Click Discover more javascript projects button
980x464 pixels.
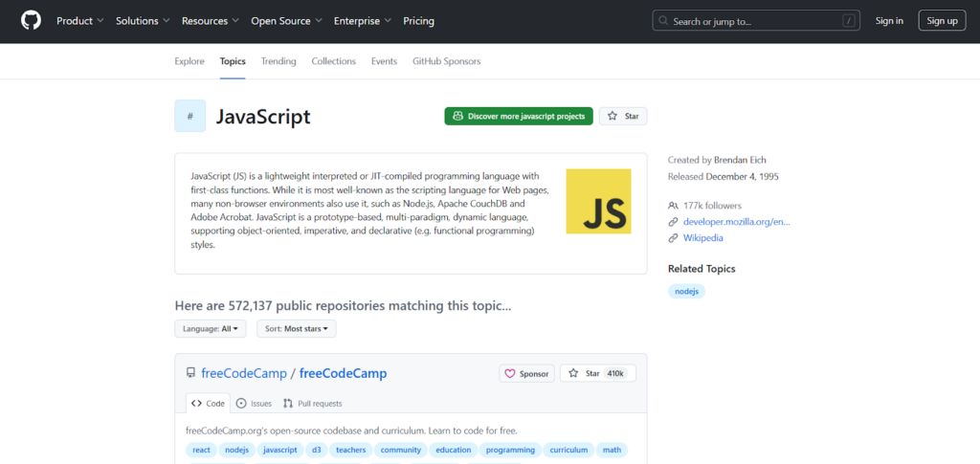[x=519, y=116]
